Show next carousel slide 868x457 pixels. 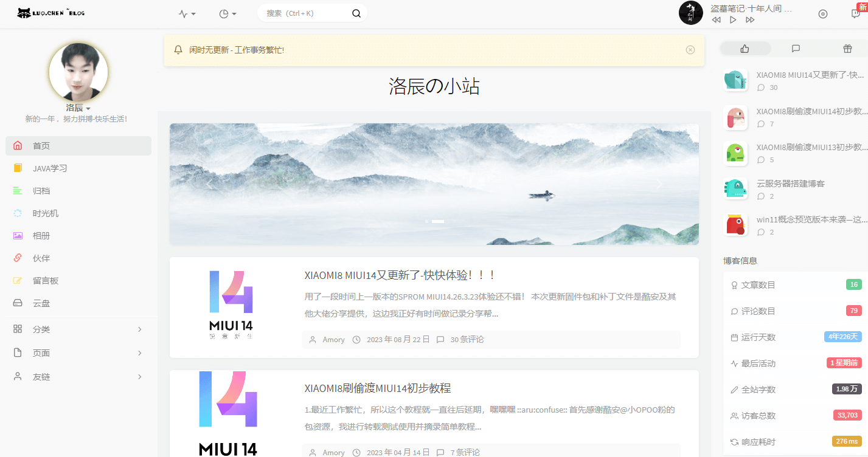tap(659, 184)
